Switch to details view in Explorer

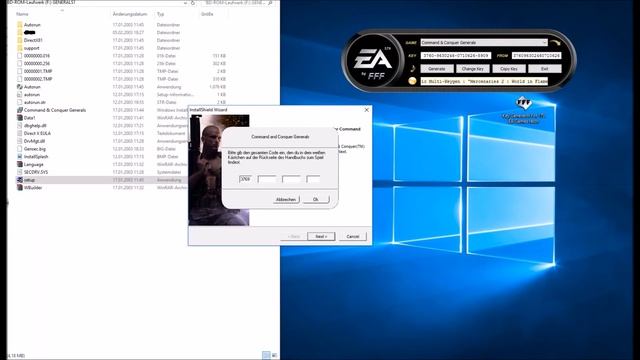pos(266,356)
